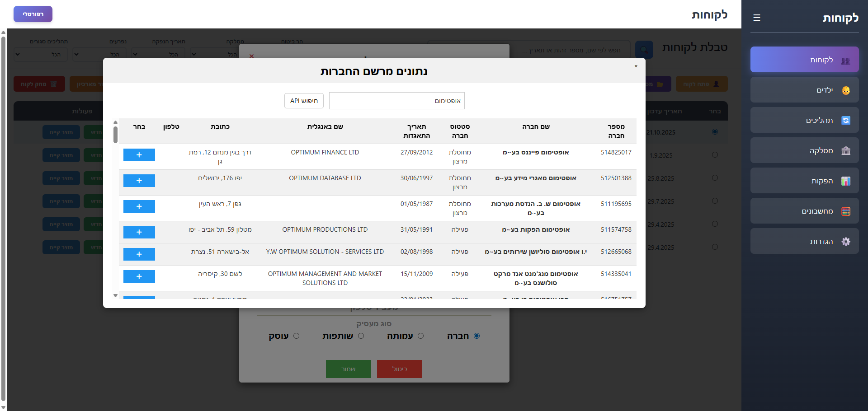Open תהליכים section in the sidebar
Viewport: 868px width, 411px height.
coord(805,120)
